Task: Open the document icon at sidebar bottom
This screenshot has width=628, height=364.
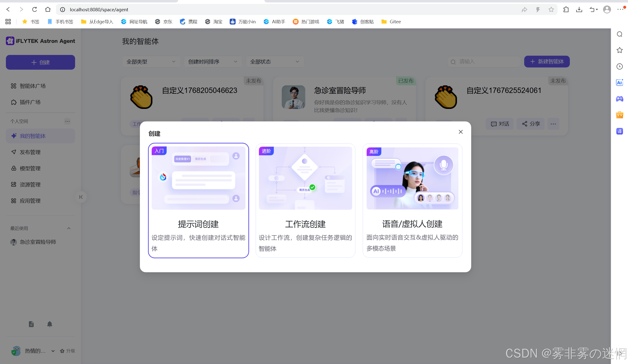Action: coord(31,324)
